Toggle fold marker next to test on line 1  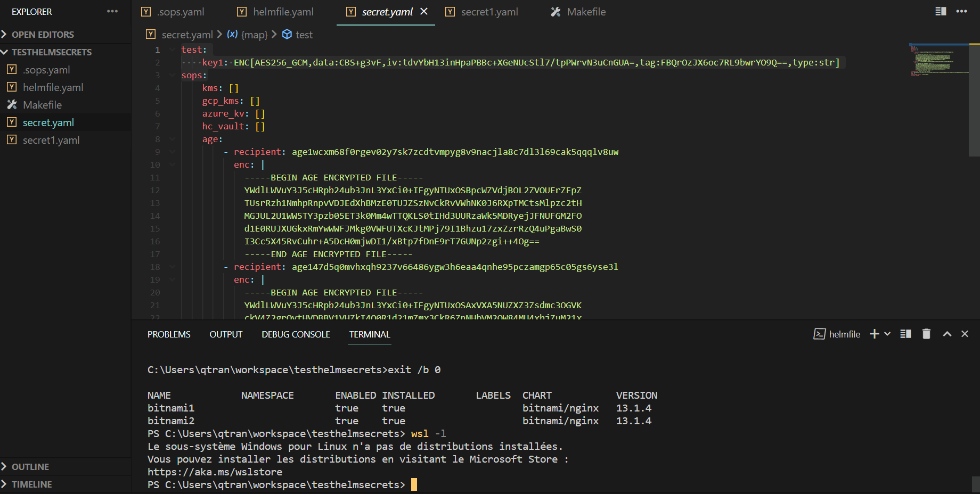[171, 49]
